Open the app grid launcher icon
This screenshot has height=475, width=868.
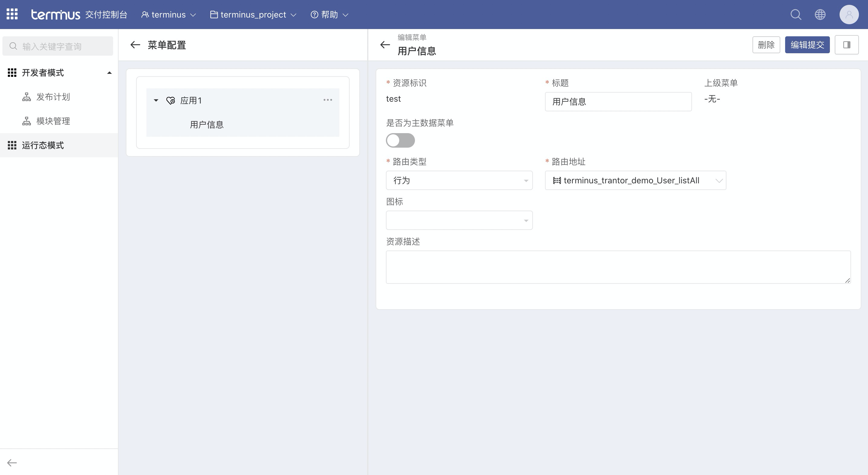[x=12, y=14]
